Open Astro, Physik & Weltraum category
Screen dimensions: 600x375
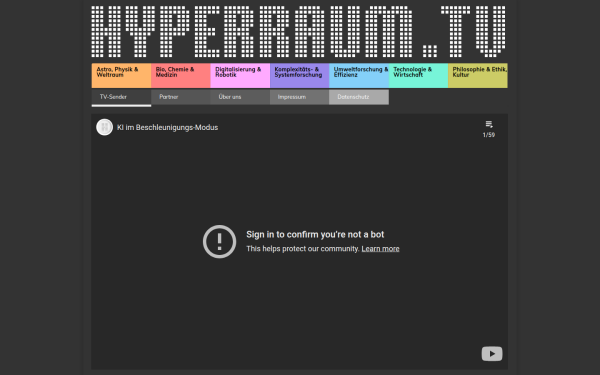[x=121, y=75]
